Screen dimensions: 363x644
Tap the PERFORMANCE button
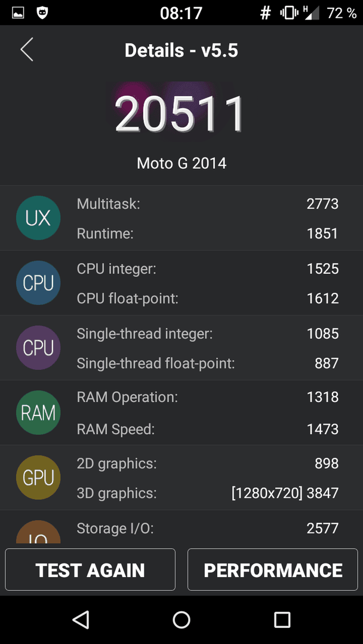pyautogui.click(x=273, y=569)
